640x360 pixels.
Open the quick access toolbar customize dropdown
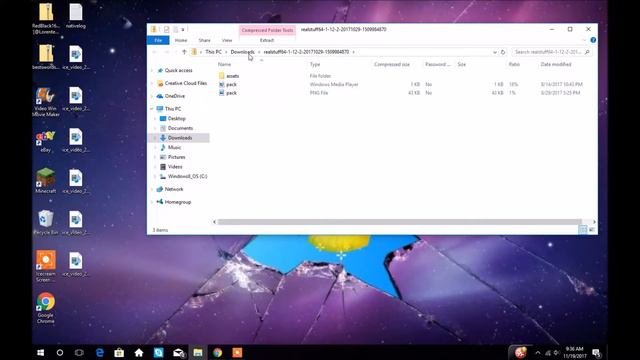183,29
